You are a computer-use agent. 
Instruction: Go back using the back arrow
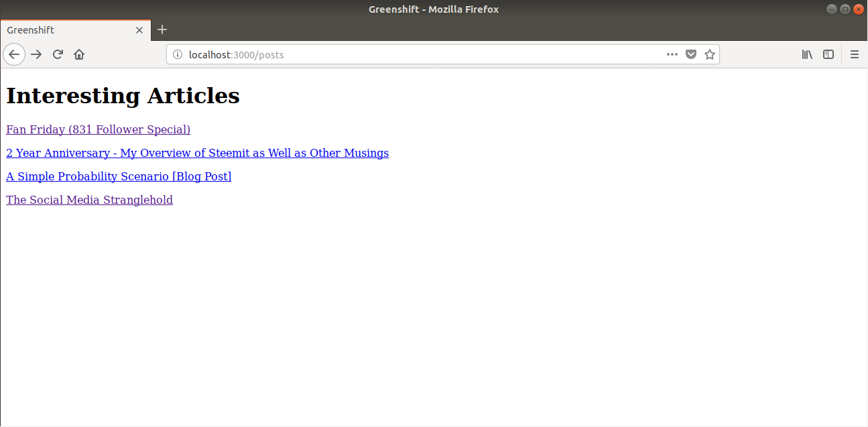coord(14,54)
